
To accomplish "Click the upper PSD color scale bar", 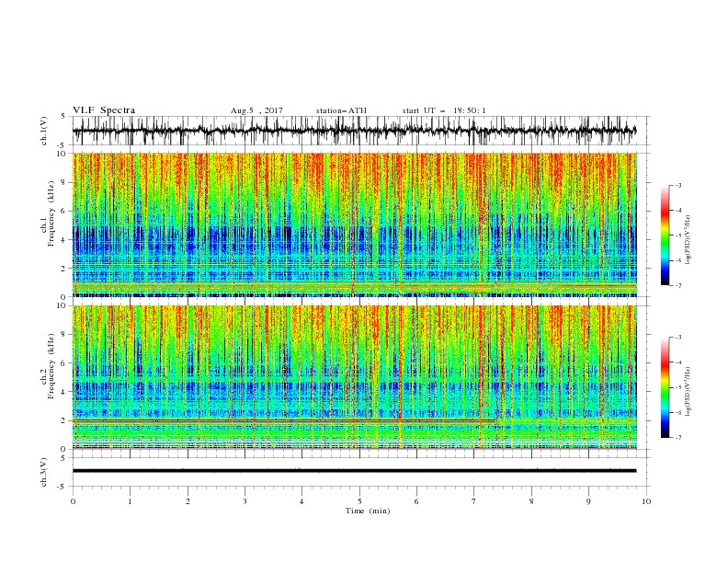I will [665, 236].
